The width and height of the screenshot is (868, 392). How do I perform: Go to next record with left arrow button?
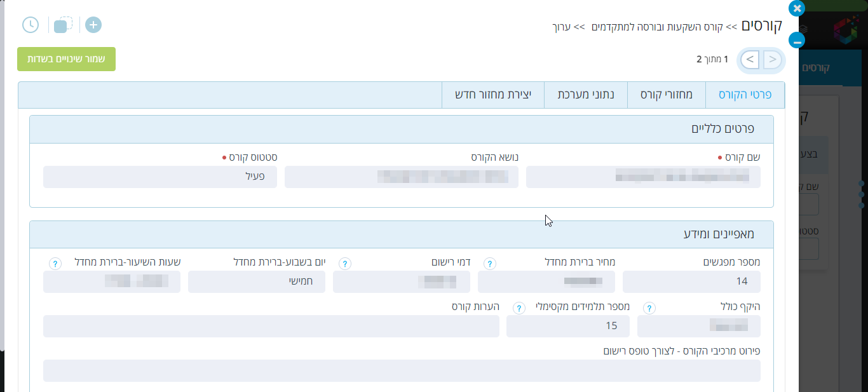coord(749,59)
